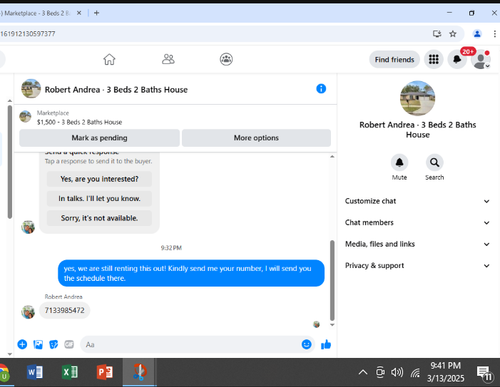500x387 pixels.
Task: Select the Marketplace 3 Beds browser tab
Action: coord(37,13)
